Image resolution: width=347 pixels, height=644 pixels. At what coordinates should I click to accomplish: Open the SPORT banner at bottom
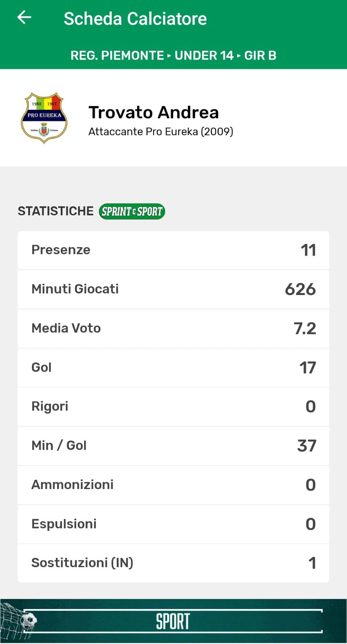click(173, 621)
